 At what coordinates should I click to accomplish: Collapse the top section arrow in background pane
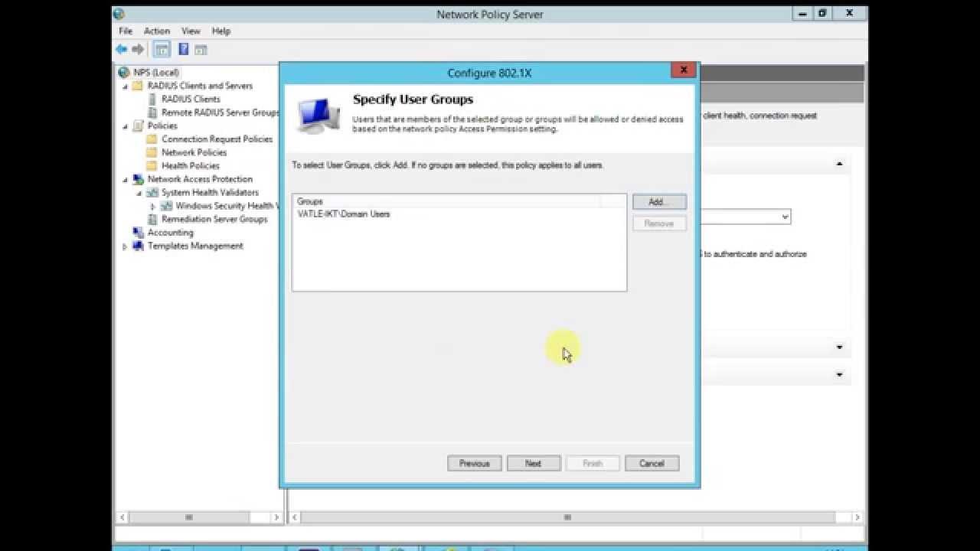point(839,164)
